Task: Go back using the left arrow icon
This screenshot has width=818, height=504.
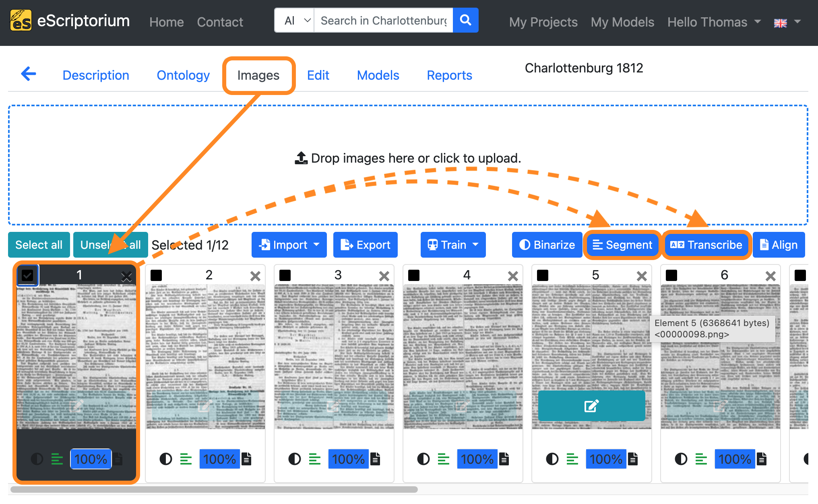Action: (29, 74)
